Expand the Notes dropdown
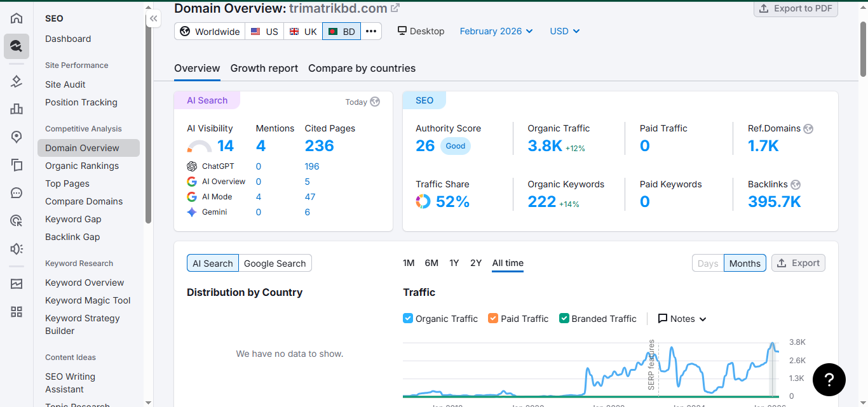This screenshot has height=407, width=868. 682,319
